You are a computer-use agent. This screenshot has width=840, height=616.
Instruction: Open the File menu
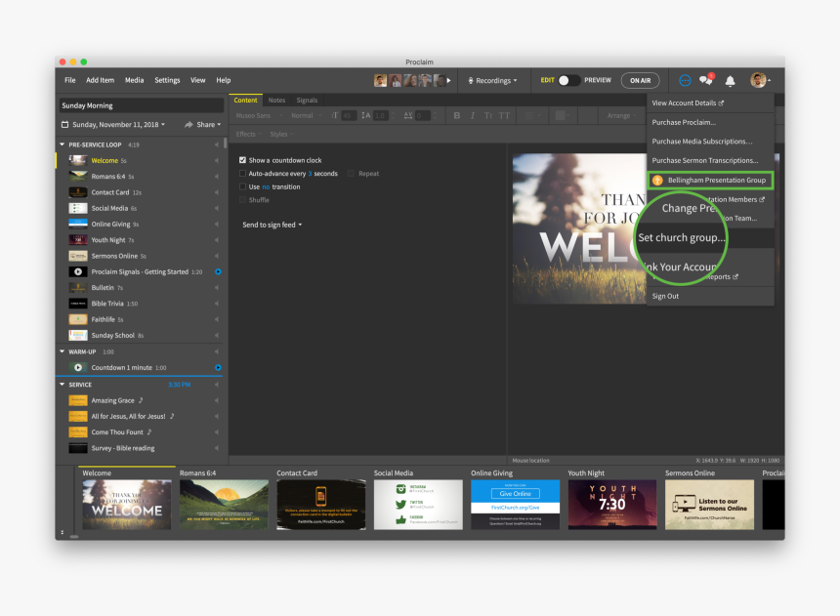pyautogui.click(x=70, y=80)
